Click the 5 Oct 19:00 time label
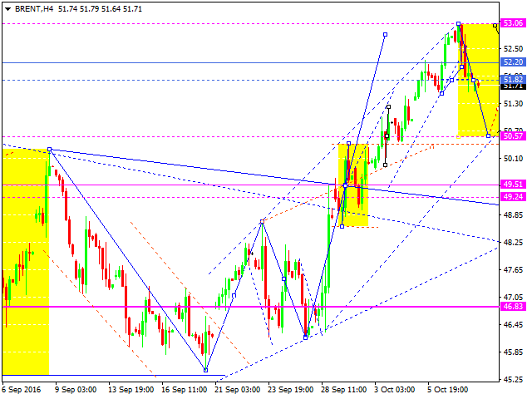The image size is (532, 399). point(448,390)
